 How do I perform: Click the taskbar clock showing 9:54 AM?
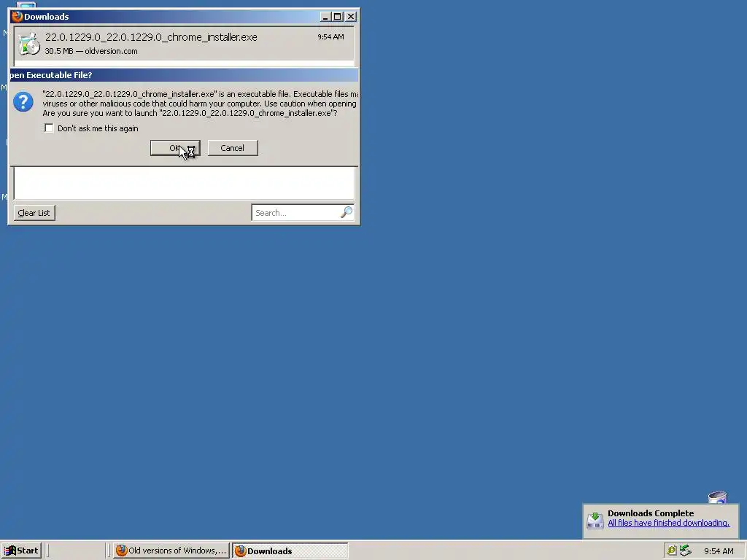(719, 551)
